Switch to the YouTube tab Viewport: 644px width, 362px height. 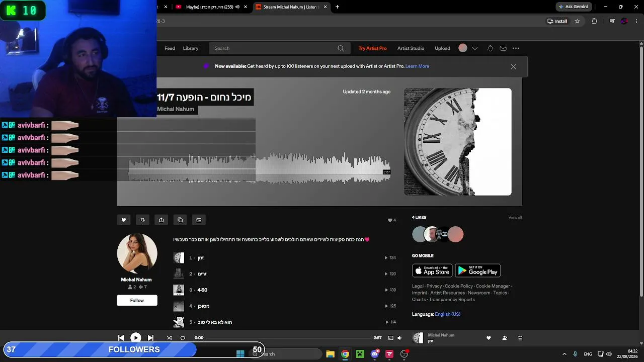[211, 7]
